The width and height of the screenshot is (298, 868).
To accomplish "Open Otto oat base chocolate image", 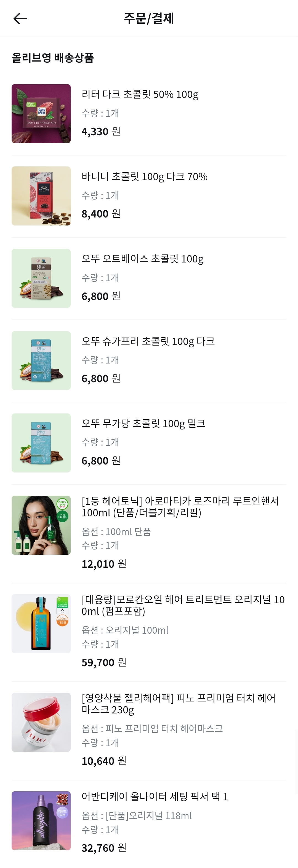I will point(41,278).
